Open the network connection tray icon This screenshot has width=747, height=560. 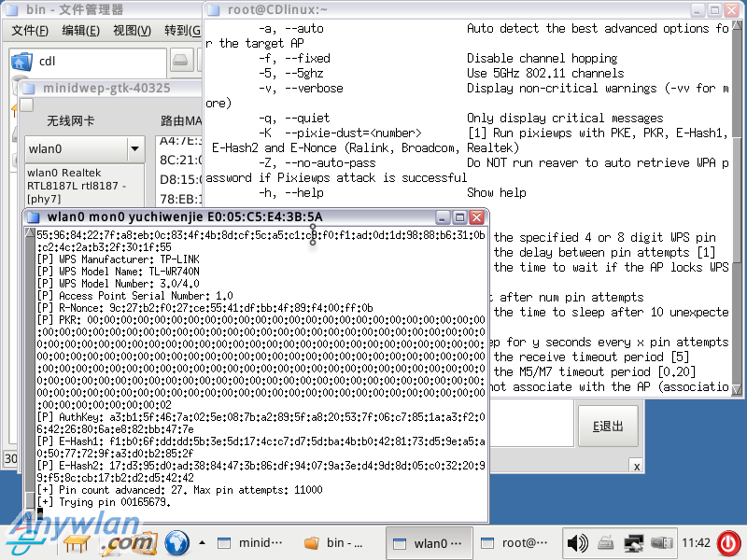[x=634, y=543]
